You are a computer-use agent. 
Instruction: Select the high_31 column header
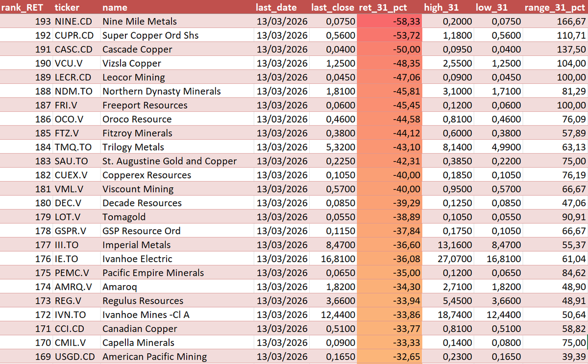448,7
